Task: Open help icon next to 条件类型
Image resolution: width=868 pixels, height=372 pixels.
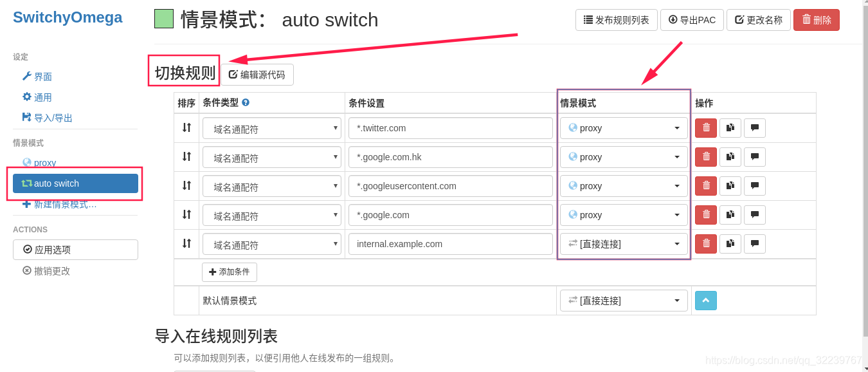Action: (246, 102)
